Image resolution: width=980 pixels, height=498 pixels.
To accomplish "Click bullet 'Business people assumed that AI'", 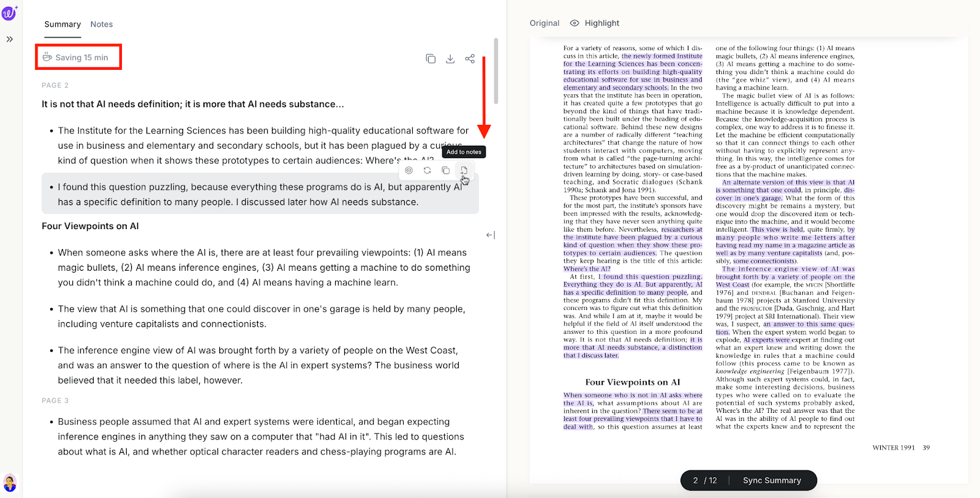I will click(x=260, y=437).
